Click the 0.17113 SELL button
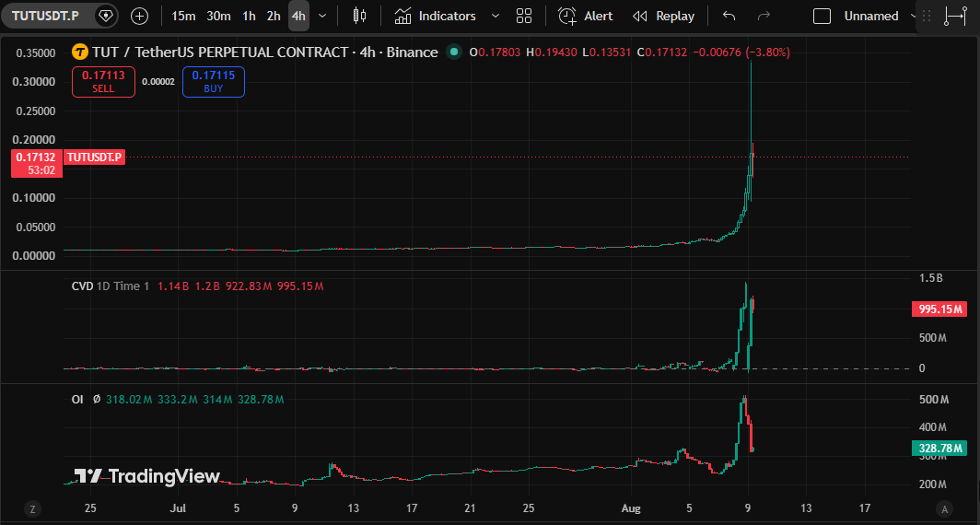The image size is (980, 525). [103, 82]
